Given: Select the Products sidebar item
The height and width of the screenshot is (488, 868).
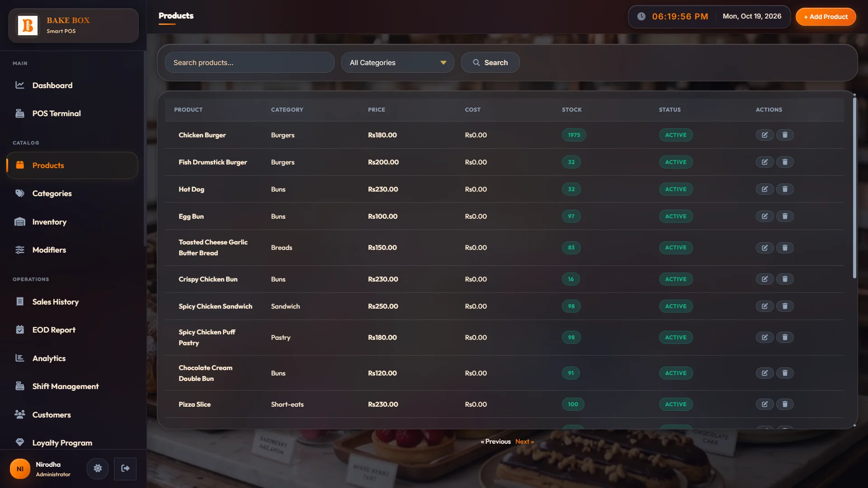Looking at the screenshot, I should [x=72, y=165].
